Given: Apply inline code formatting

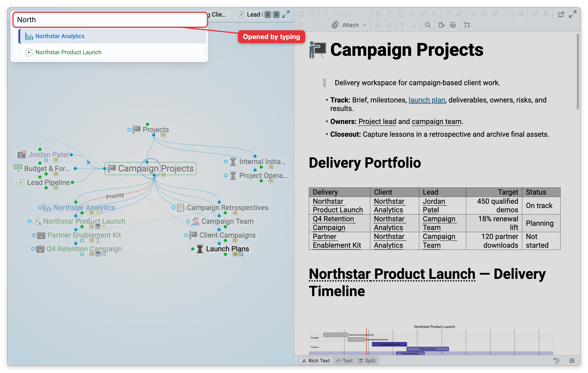Looking at the screenshot, I should pyautogui.click(x=448, y=14).
